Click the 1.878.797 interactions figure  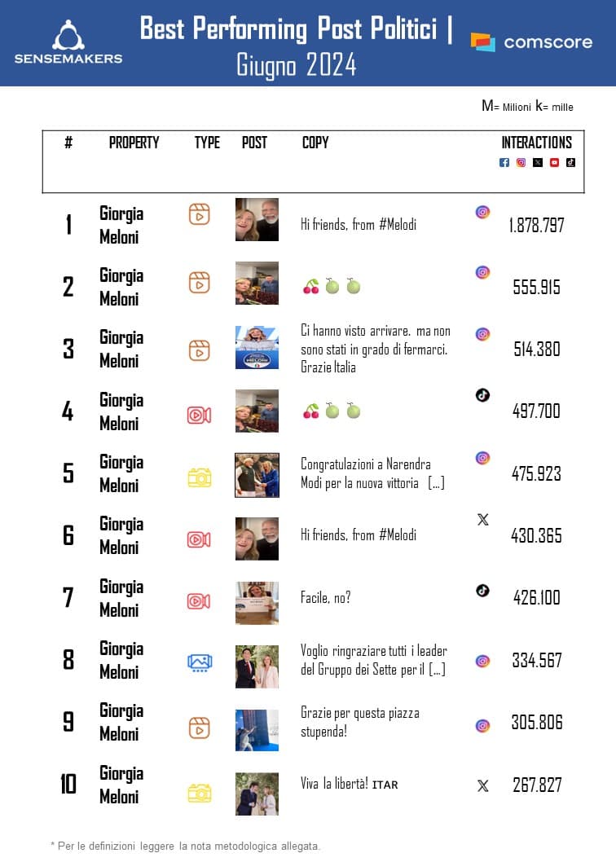click(x=536, y=226)
